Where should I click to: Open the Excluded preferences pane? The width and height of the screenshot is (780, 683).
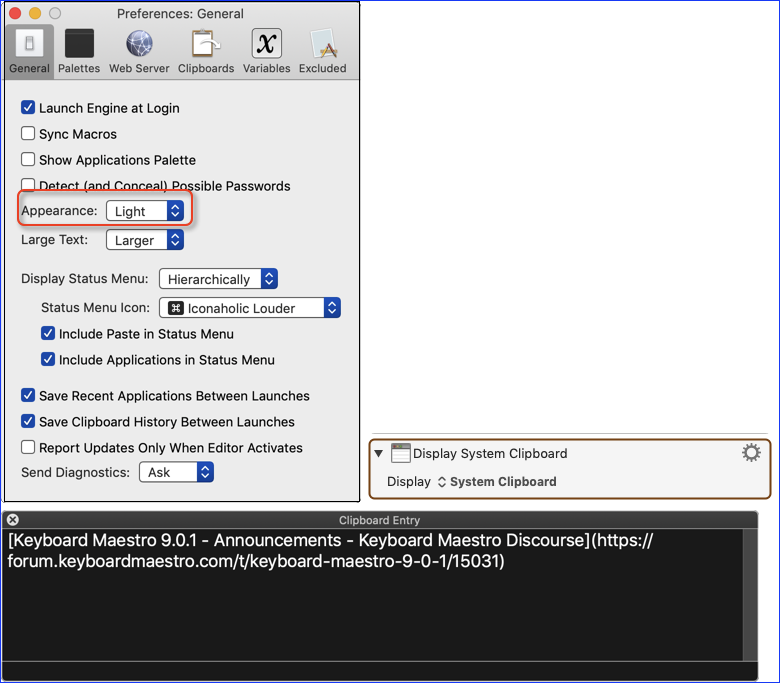click(322, 51)
